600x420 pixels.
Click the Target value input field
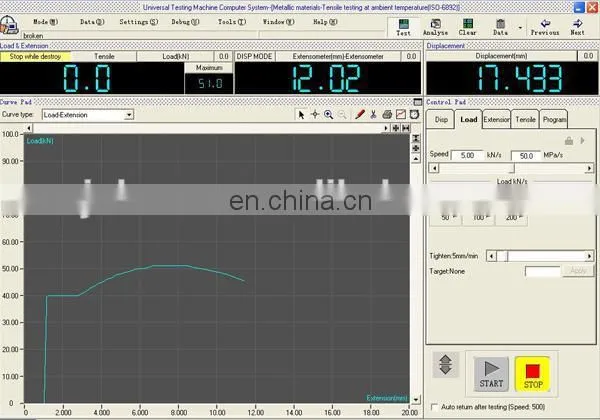click(x=543, y=271)
